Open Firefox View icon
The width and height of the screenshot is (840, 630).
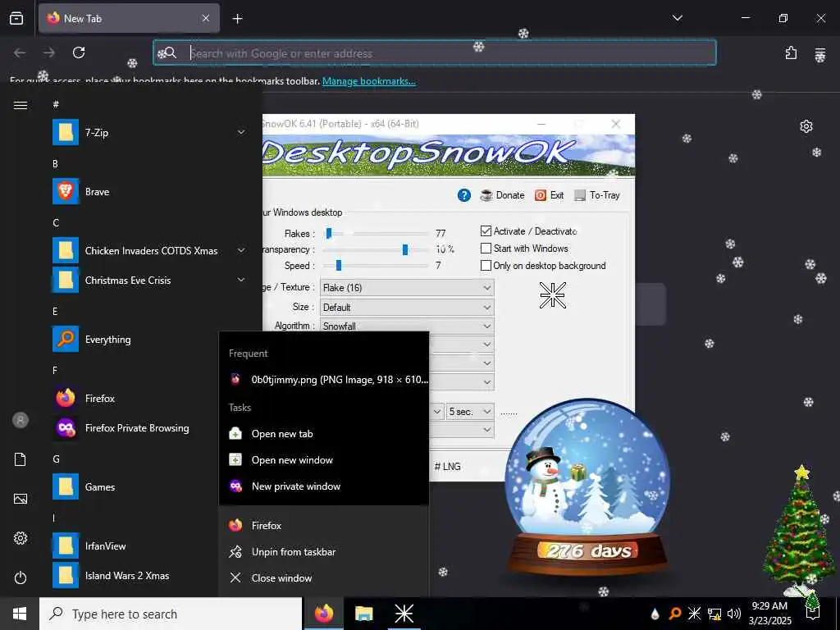16,18
